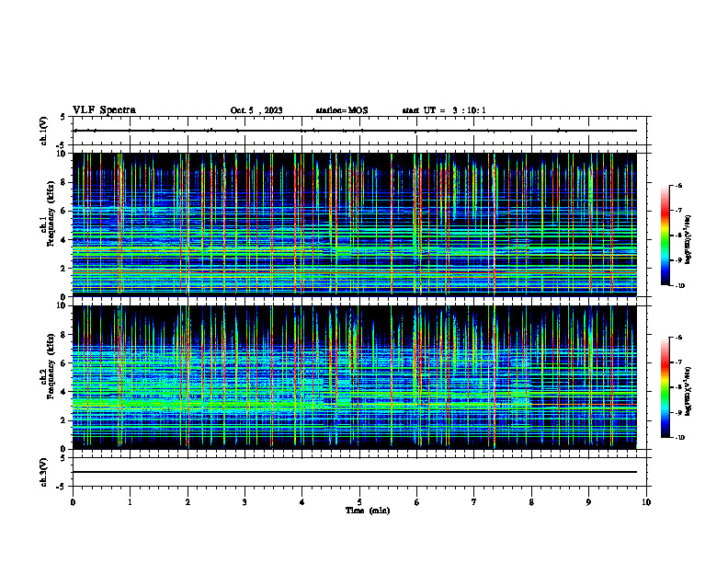Viewport: 728px width, 563px height.
Task: Click the "7" tick on the time axis
Action: (x=473, y=502)
